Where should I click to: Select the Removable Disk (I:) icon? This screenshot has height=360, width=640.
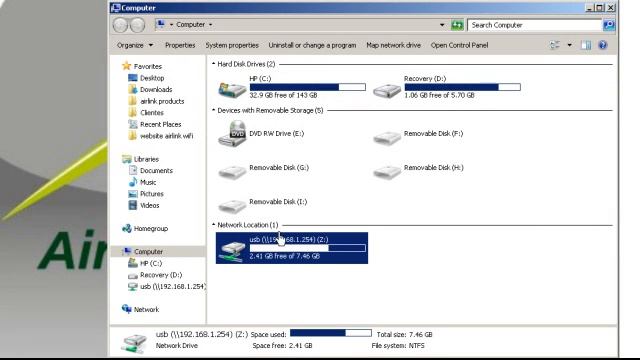[x=232, y=205]
